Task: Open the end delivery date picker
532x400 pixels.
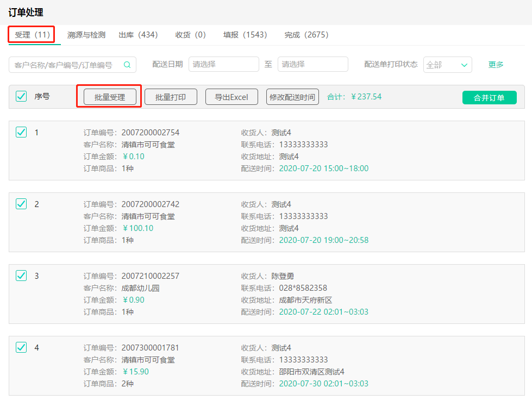Action: pos(312,64)
